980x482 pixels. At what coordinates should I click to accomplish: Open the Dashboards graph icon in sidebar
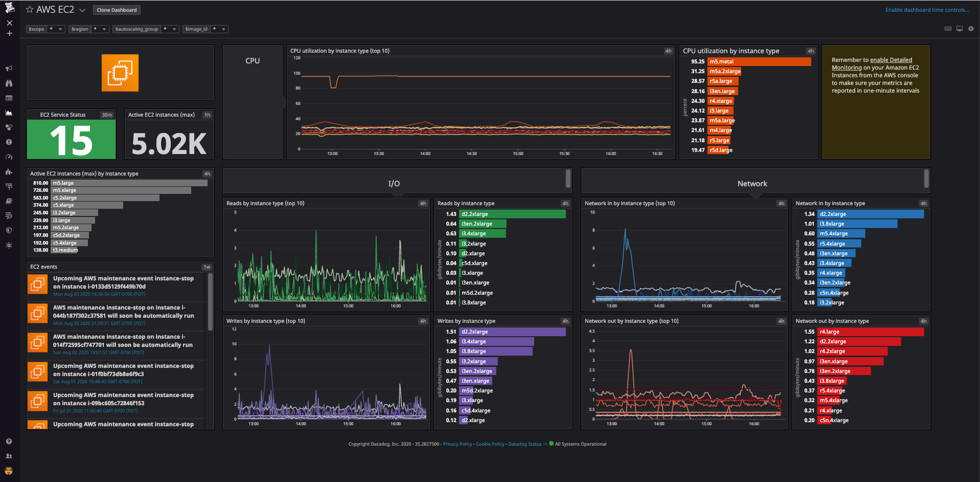(x=9, y=113)
